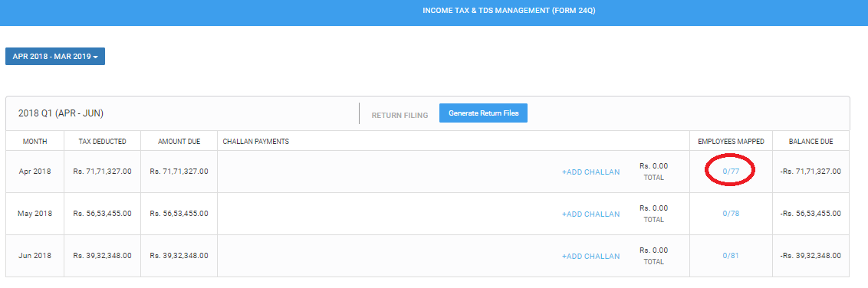The width and height of the screenshot is (868, 288).
Task: Click the TAX DEDUCTED column header
Action: point(103,142)
